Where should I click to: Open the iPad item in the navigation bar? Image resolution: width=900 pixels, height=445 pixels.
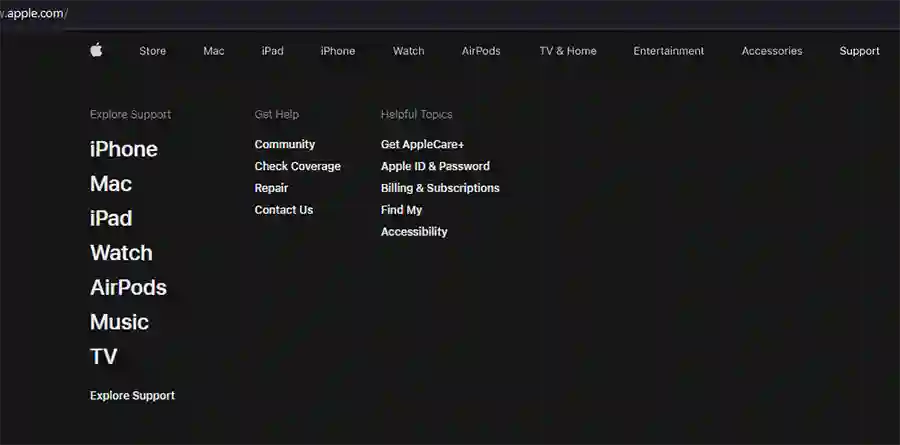tap(273, 51)
